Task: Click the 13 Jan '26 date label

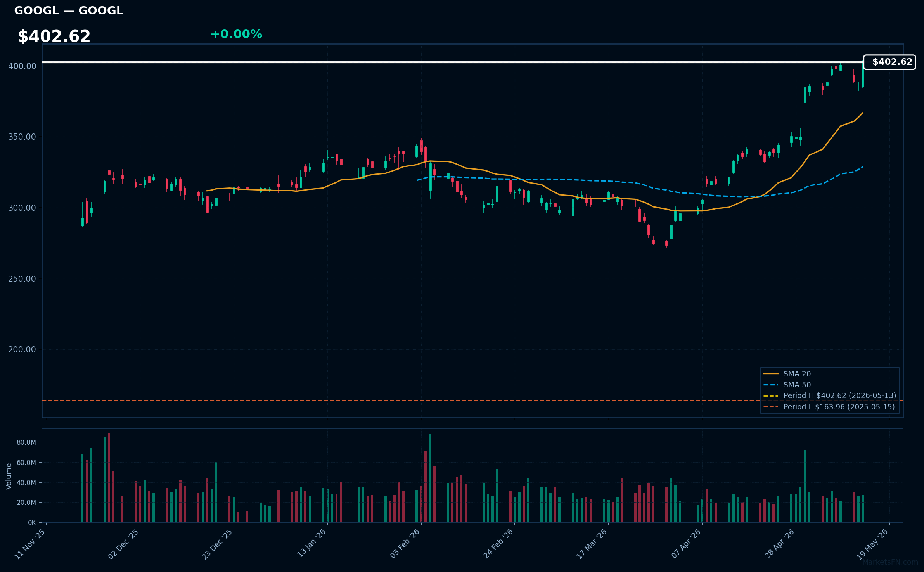Action: tap(311, 544)
